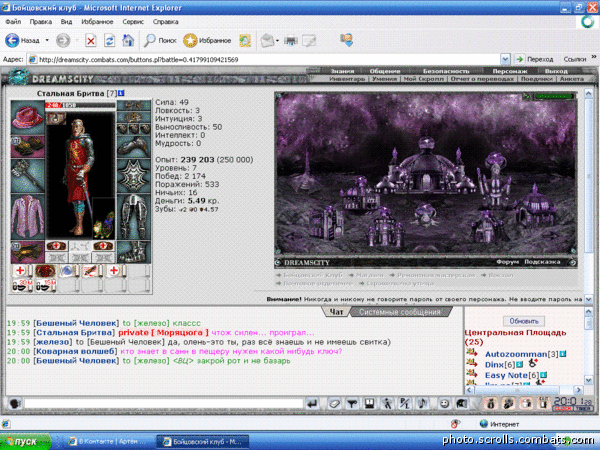
Task: Click the pink jacket armor slot
Action: pos(28,217)
